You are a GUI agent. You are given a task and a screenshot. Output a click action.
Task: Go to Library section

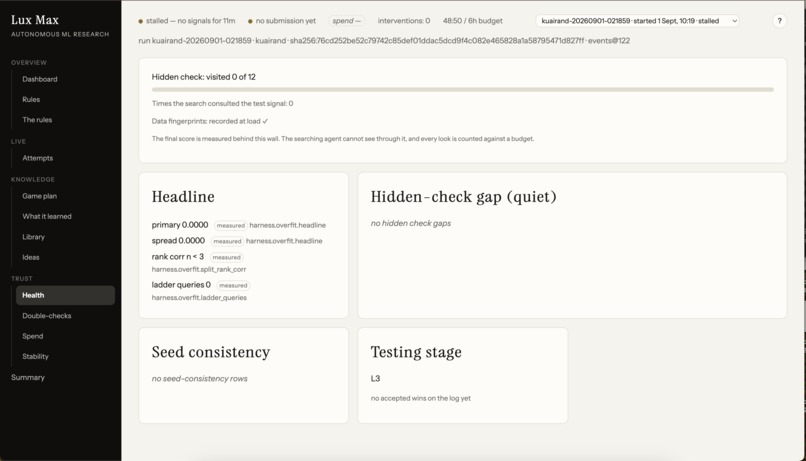tap(33, 237)
